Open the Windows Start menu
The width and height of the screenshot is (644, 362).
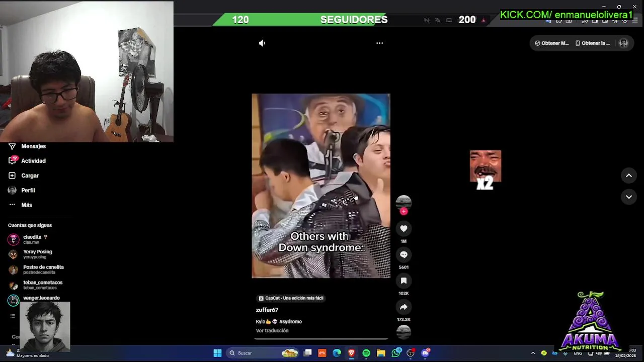(217, 353)
